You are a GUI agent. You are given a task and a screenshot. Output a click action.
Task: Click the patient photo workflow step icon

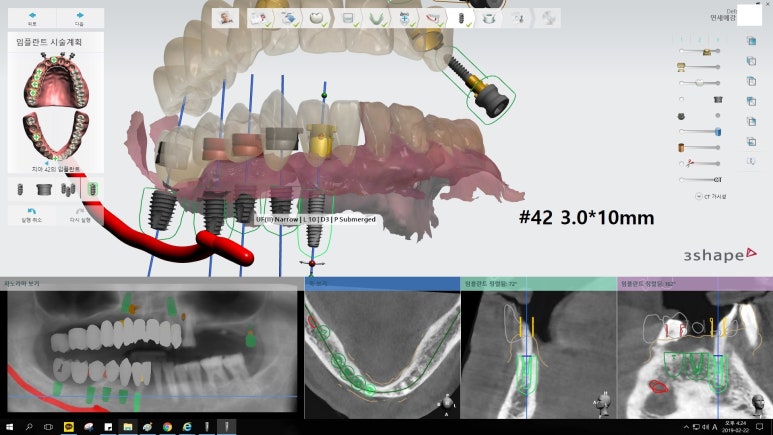point(228,17)
